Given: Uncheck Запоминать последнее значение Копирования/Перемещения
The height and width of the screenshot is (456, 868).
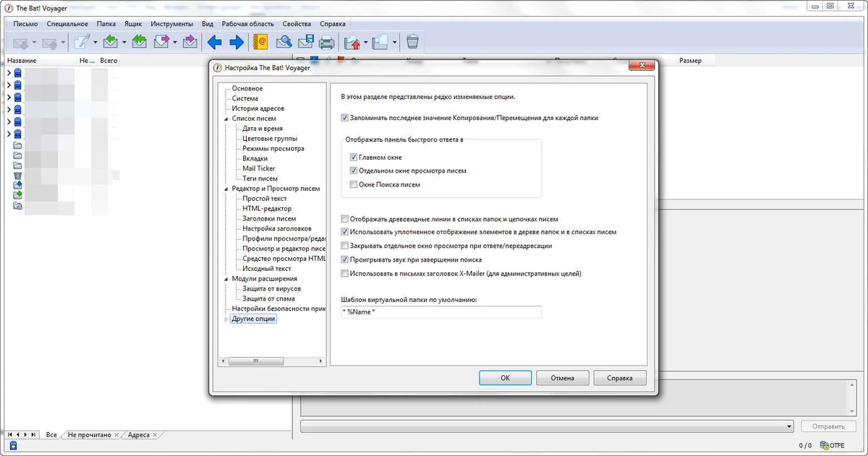Looking at the screenshot, I should tap(345, 118).
